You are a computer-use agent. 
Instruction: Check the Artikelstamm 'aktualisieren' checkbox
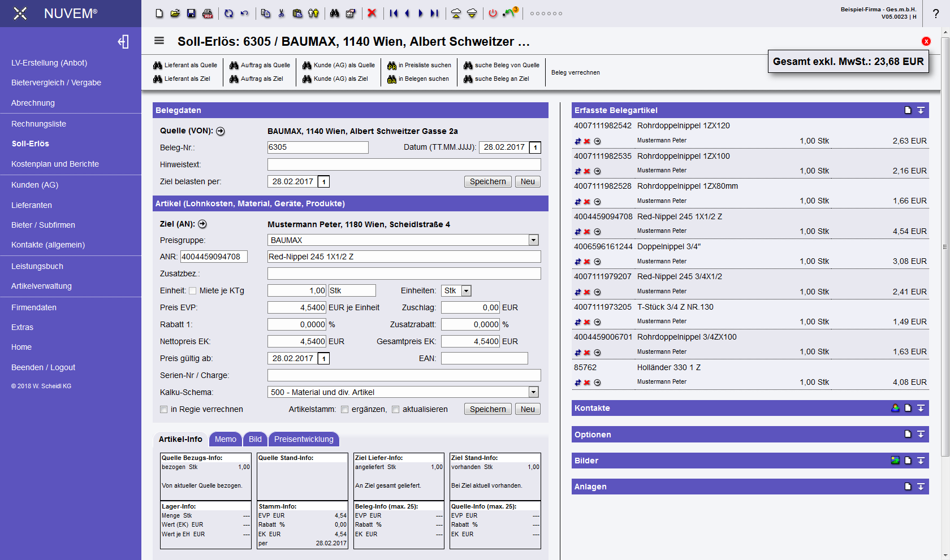pos(396,410)
